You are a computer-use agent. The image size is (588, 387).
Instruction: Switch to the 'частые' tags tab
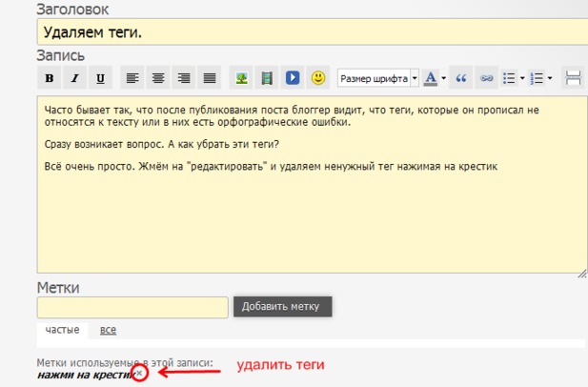coord(62,330)
